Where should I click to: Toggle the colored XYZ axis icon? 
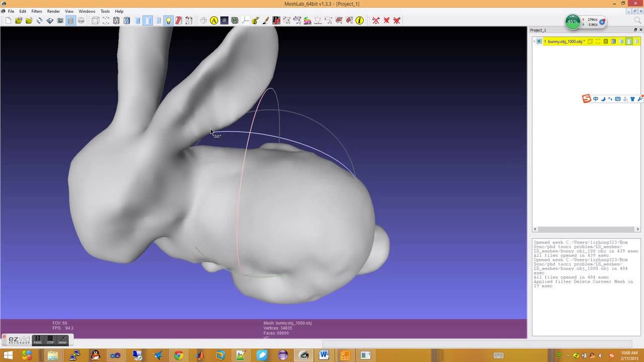(245, 21)
